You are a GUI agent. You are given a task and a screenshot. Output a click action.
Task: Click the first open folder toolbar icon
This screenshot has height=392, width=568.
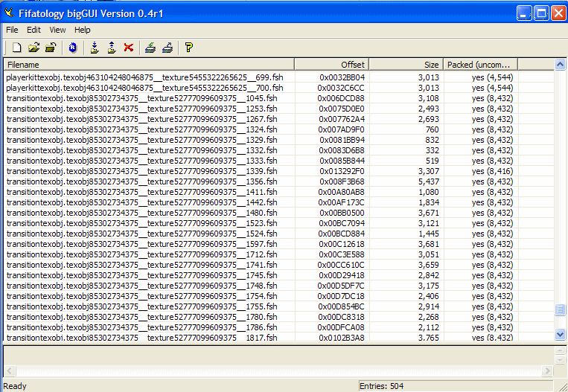(33, 48)
